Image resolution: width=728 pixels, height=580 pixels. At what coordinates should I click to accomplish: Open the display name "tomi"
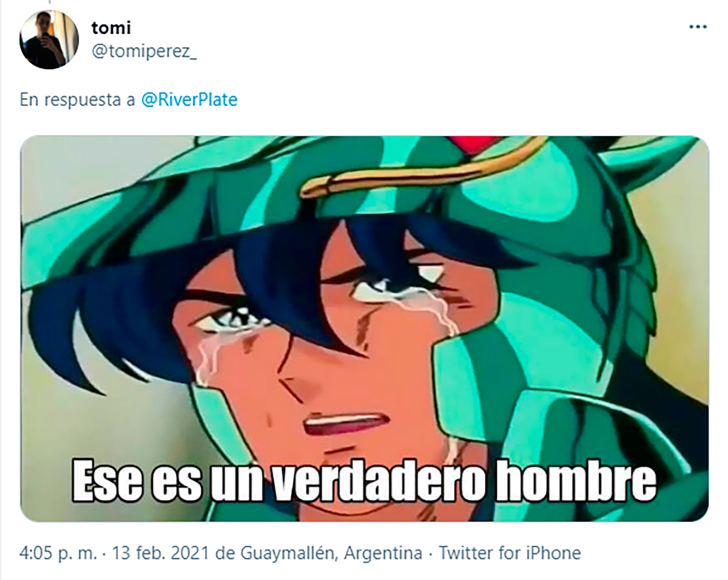[111, 28]
